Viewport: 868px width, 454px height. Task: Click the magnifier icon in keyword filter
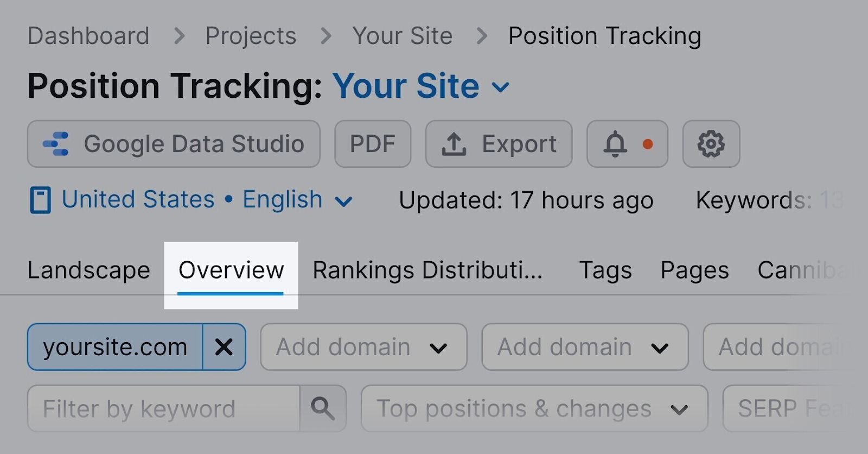323,408
